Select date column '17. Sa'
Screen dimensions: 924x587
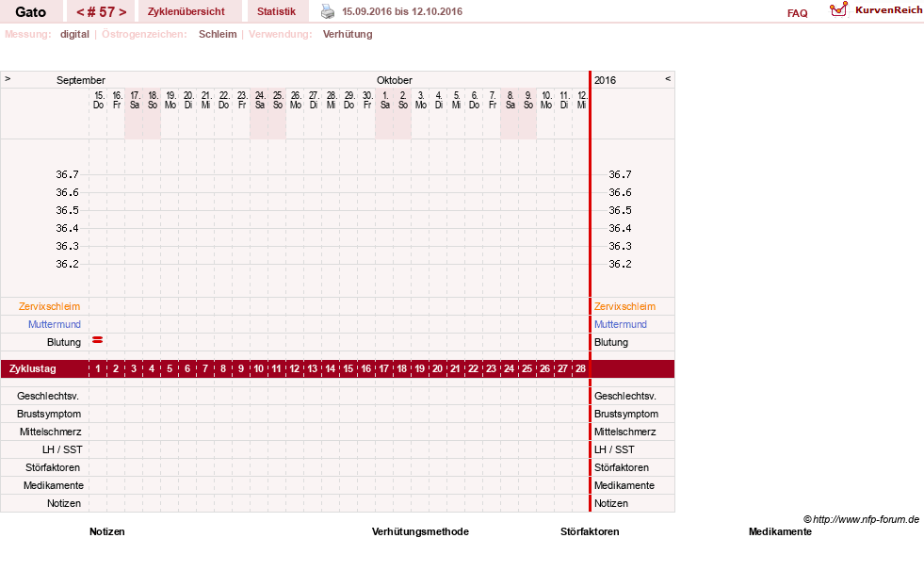[x=135, y=100]
